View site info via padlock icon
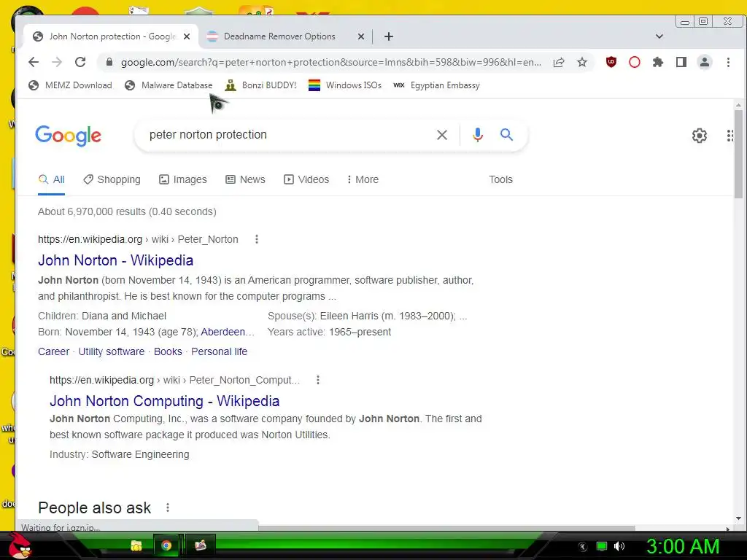This screenshot has width=747, height=560. coord(109,63)
